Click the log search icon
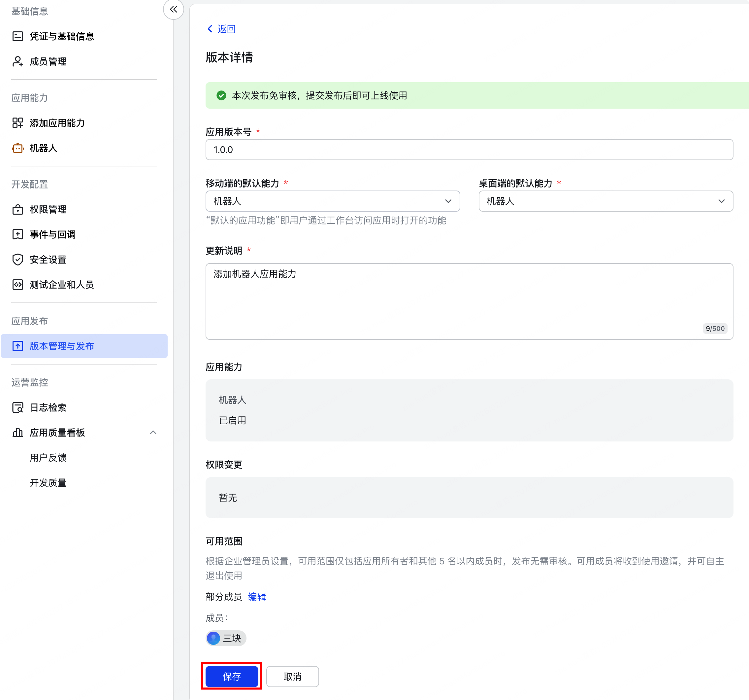 pyautogui.click(x=18, y=407)
